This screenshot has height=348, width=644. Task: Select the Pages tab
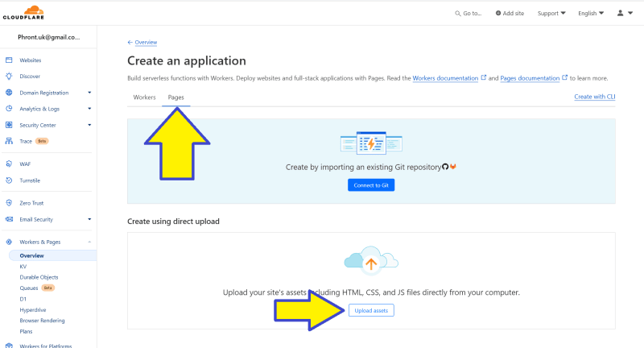pos(175,97)
